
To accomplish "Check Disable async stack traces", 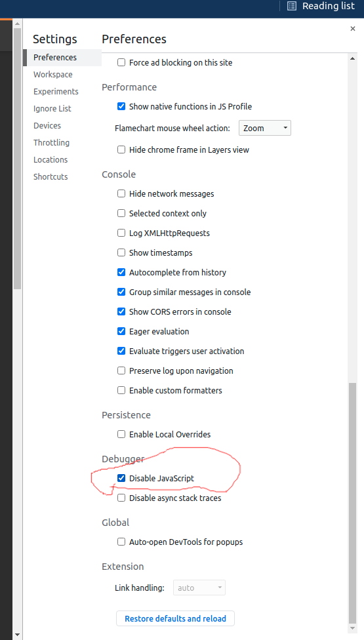I will [121, 498].
